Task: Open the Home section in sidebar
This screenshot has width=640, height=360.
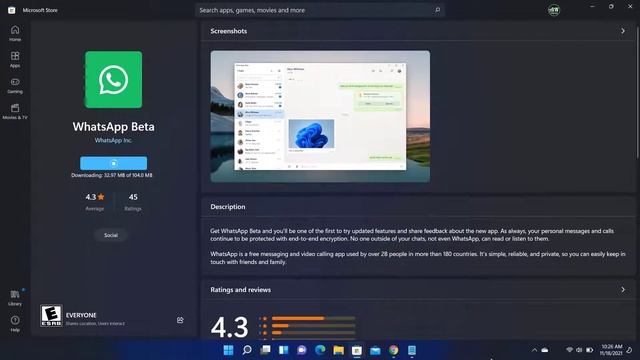Action: [15, 33]
